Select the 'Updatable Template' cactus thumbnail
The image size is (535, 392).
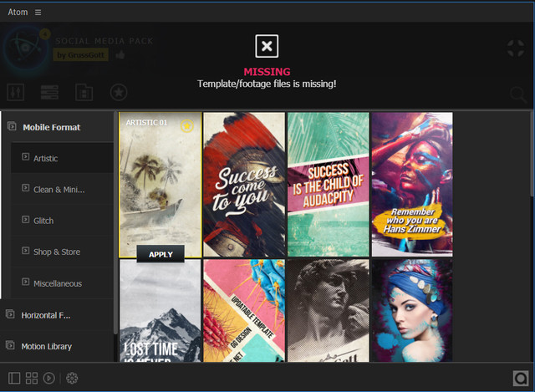click(x=244, y=310)
